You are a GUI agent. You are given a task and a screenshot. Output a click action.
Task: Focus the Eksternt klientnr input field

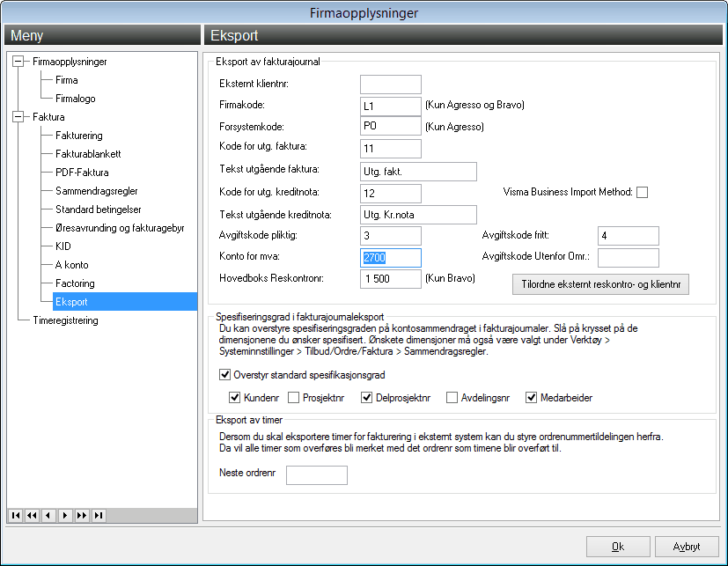tap(391, 85)
